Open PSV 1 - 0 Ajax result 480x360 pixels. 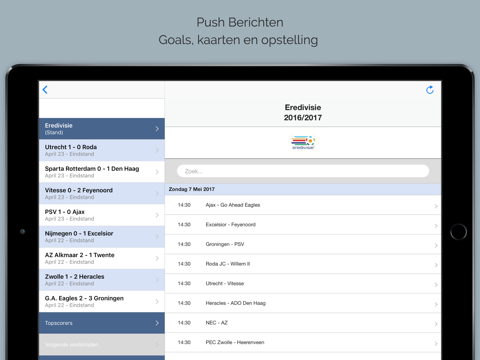click(102, 215)
